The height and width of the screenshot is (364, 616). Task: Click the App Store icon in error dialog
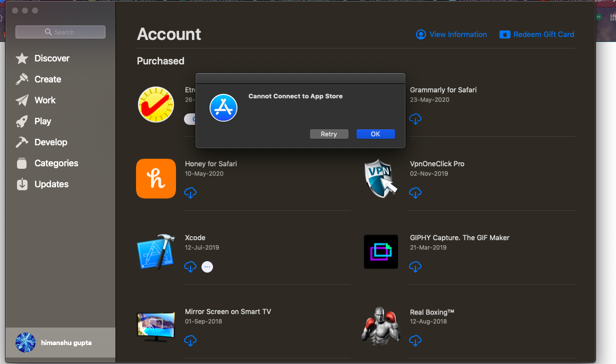223,108
